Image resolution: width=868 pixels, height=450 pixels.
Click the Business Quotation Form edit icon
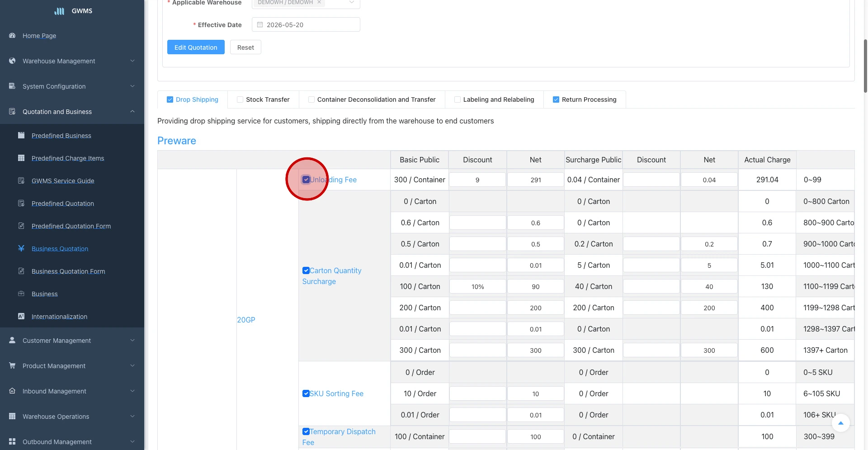21,271
